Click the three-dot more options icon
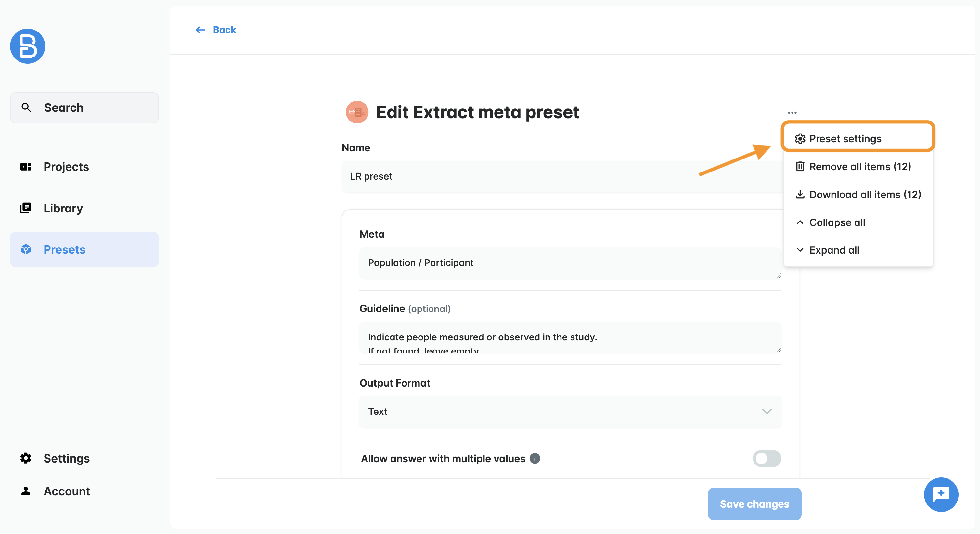Screen dimensions: 980x534 coord(792,113)
